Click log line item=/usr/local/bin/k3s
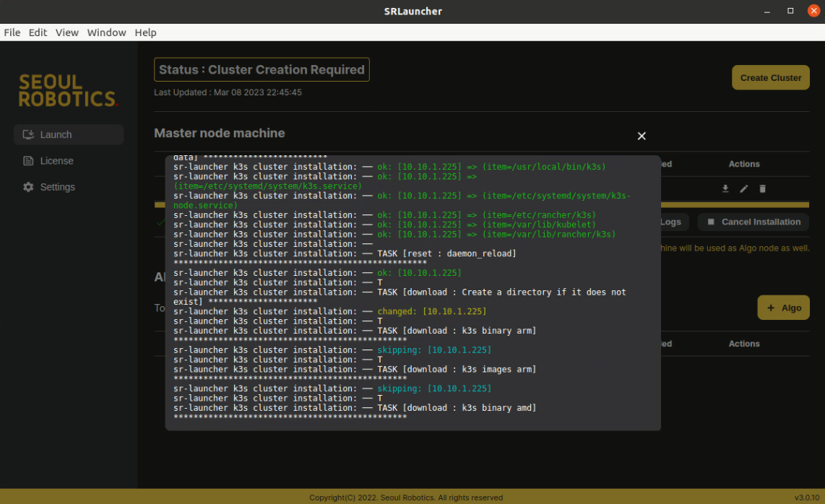Image resolution: width=825 pixels, height=504 pixels. [389, 167]
